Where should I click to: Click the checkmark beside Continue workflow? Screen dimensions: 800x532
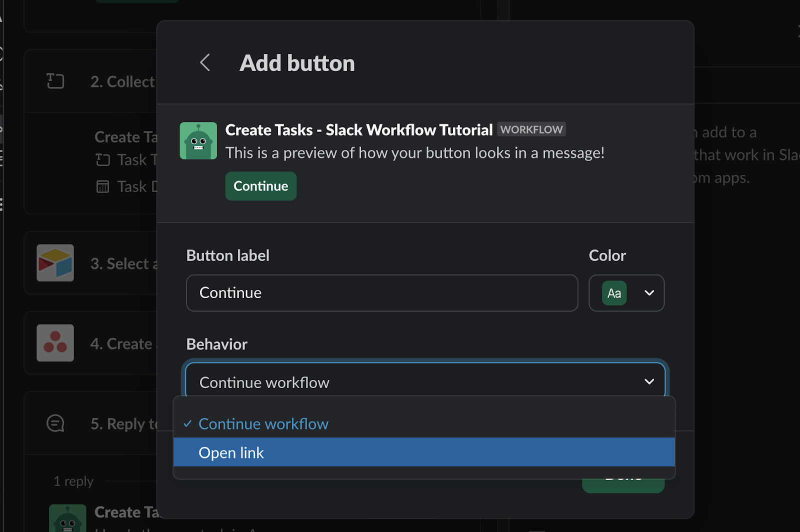click(x=188, y=424)
